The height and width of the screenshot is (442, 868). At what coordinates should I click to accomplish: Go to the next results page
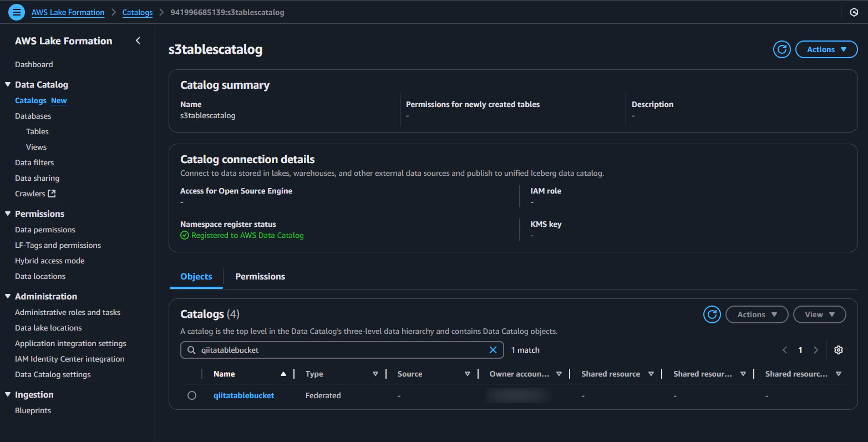pyautogui.click(x=816, y=350)
